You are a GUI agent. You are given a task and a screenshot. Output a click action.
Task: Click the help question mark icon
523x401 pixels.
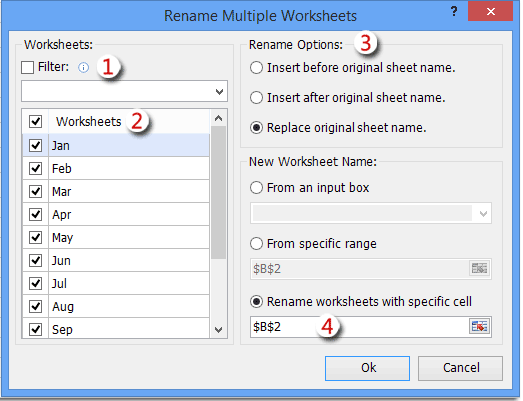[x=454, y=12]
